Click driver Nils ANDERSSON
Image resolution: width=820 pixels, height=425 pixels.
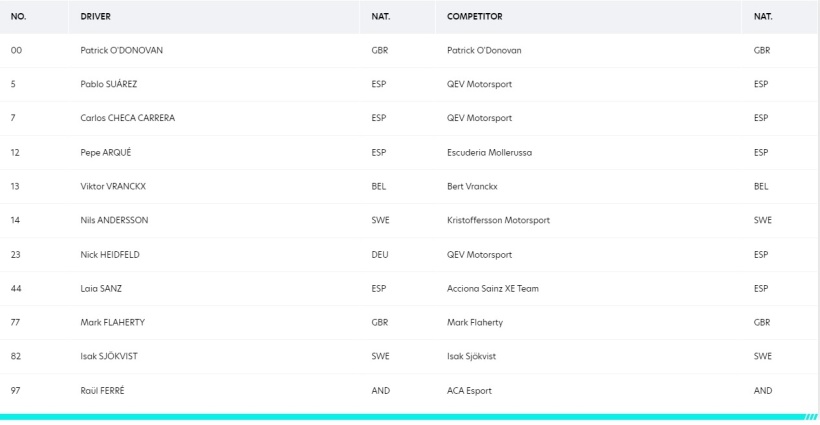(114, 220)
